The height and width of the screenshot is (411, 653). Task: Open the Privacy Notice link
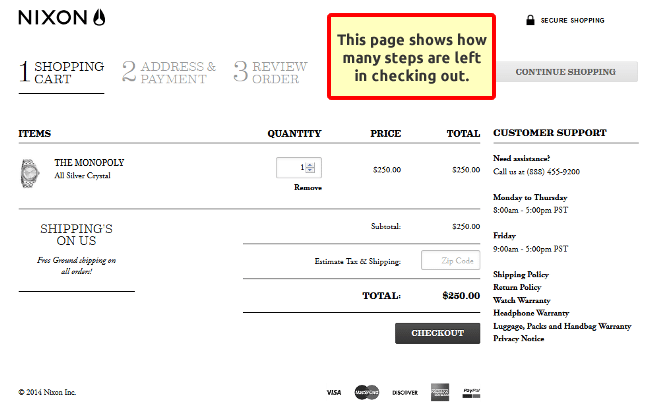tap(518, 339)
